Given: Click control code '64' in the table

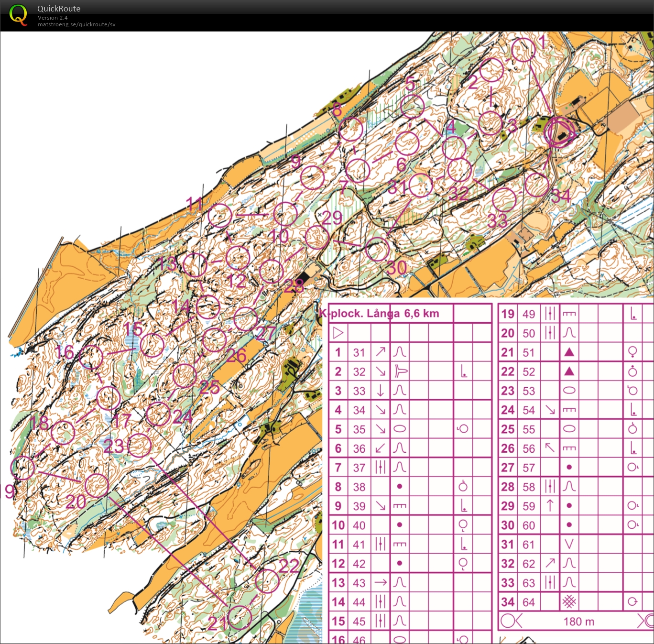Looking at the screenshot, I should [529, 602].
